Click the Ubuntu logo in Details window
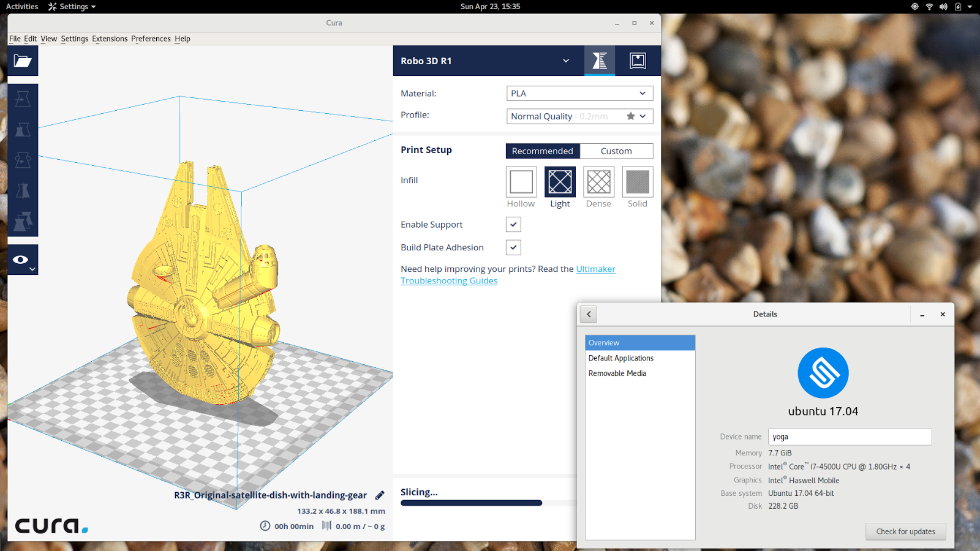 click(823, 373)
